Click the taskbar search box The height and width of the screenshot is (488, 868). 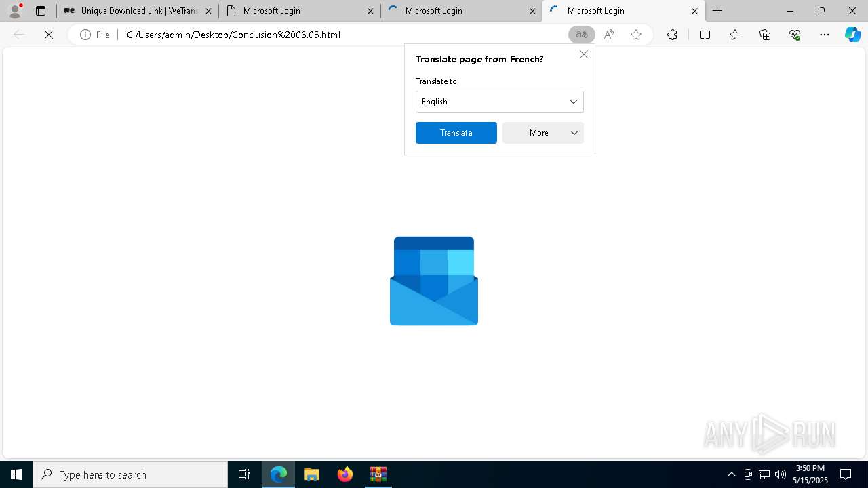[130, 474]
